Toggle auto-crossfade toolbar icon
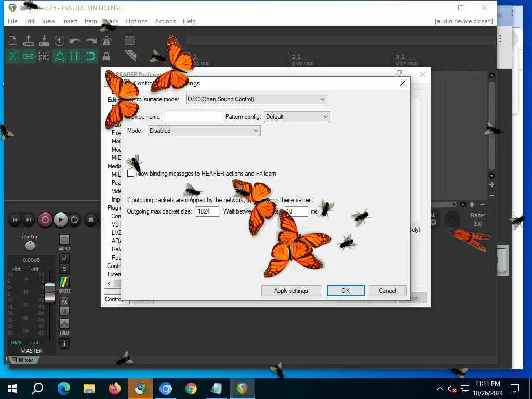This screenshot has width=532, height=399. [13, 56]
